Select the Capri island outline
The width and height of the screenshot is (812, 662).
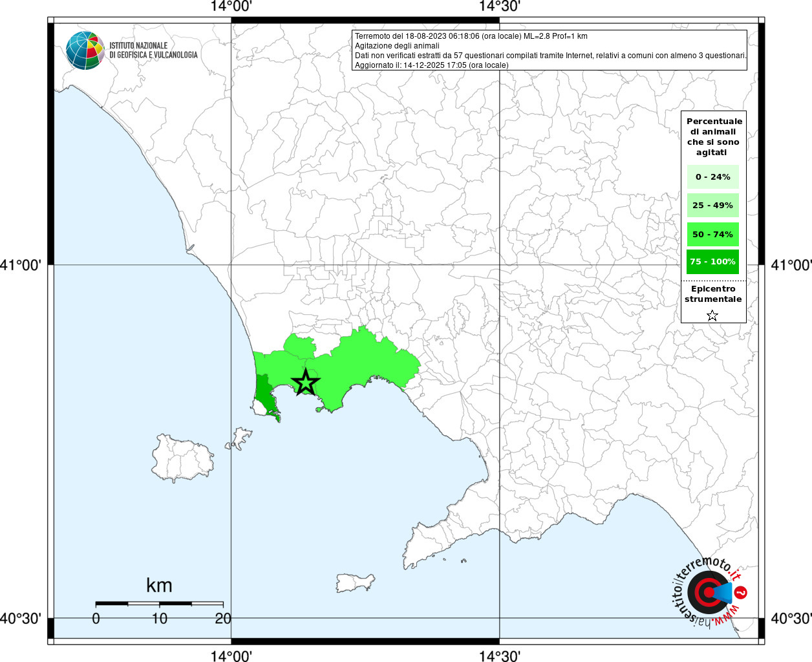(355, 582)
